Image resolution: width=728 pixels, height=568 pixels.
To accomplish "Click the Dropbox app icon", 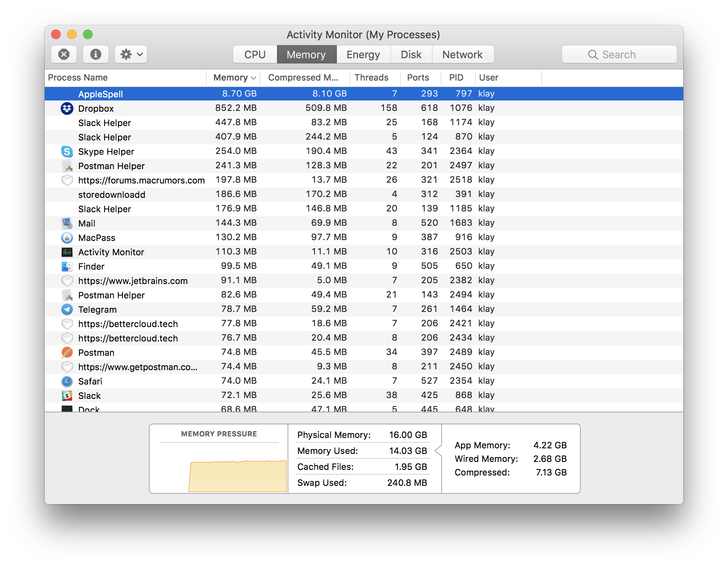I will [x=67, y=108].
